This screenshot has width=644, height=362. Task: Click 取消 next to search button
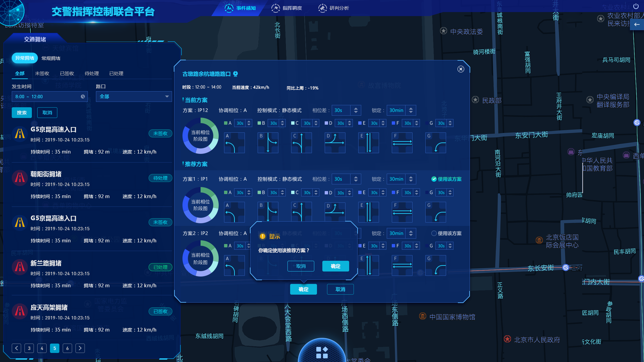[x=47, y=113]
